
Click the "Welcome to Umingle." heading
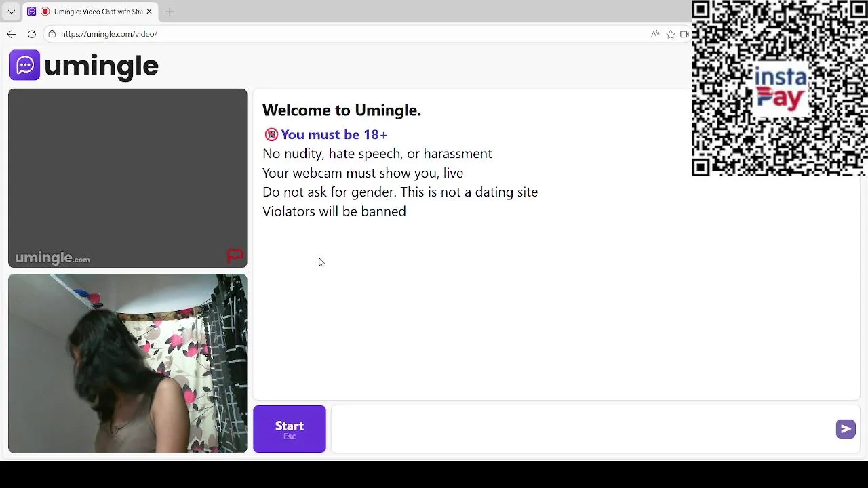[342, 110]
